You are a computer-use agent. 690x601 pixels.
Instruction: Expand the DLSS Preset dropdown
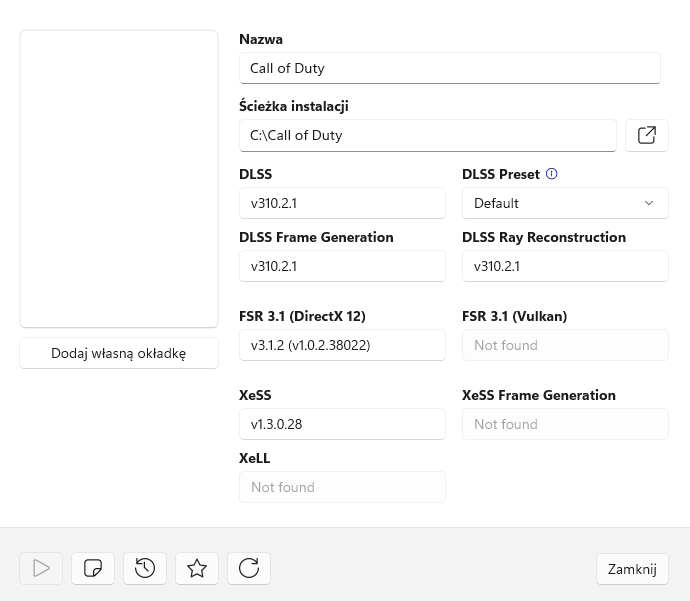click(564, 203)
